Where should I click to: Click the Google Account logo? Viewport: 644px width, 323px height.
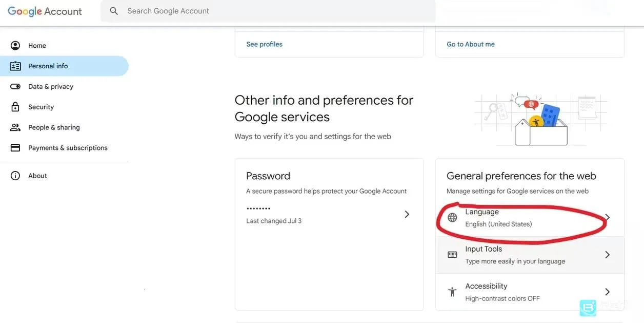point(45,11)
